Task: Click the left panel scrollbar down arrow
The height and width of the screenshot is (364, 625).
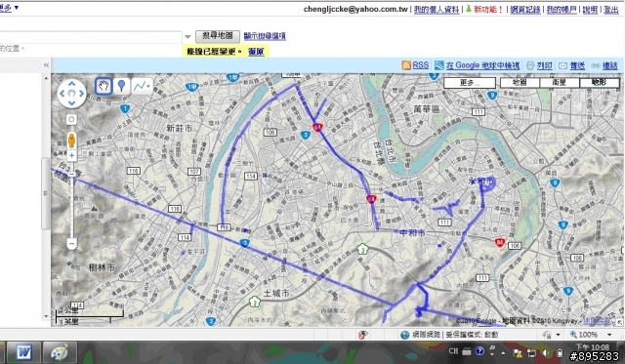Action: click(46, 316)
